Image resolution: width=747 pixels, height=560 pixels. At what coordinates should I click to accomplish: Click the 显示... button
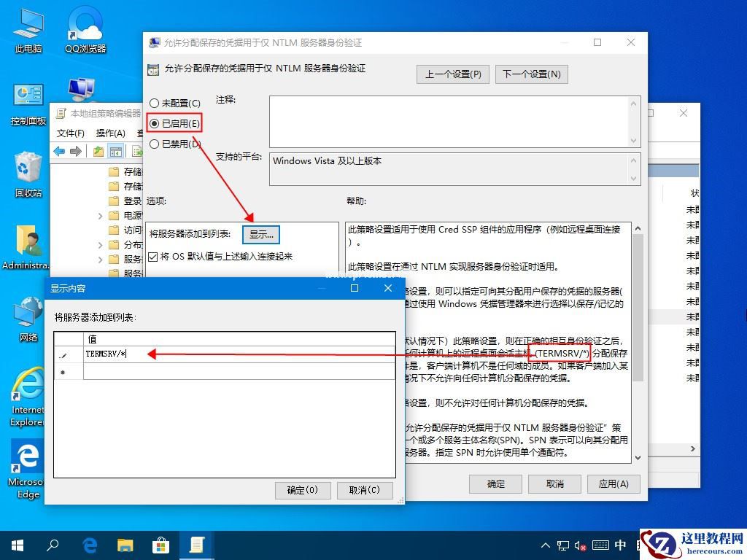tap(261, 235)
